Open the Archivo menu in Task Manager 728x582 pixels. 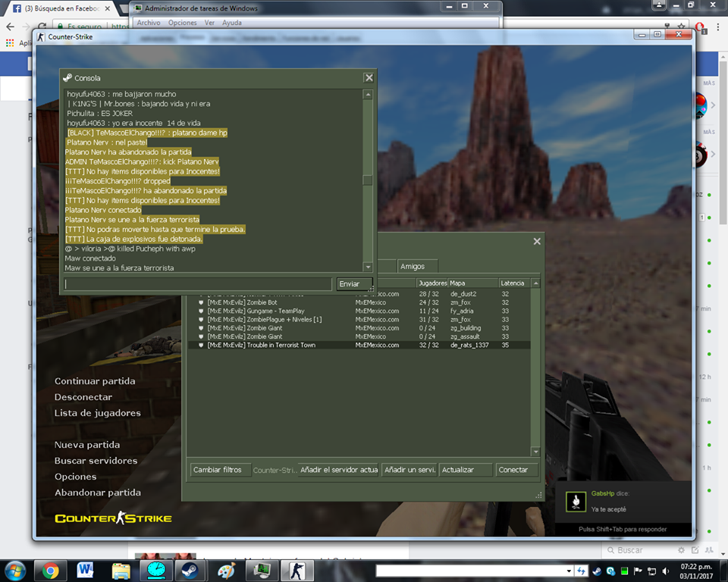[x=149, y=23]
